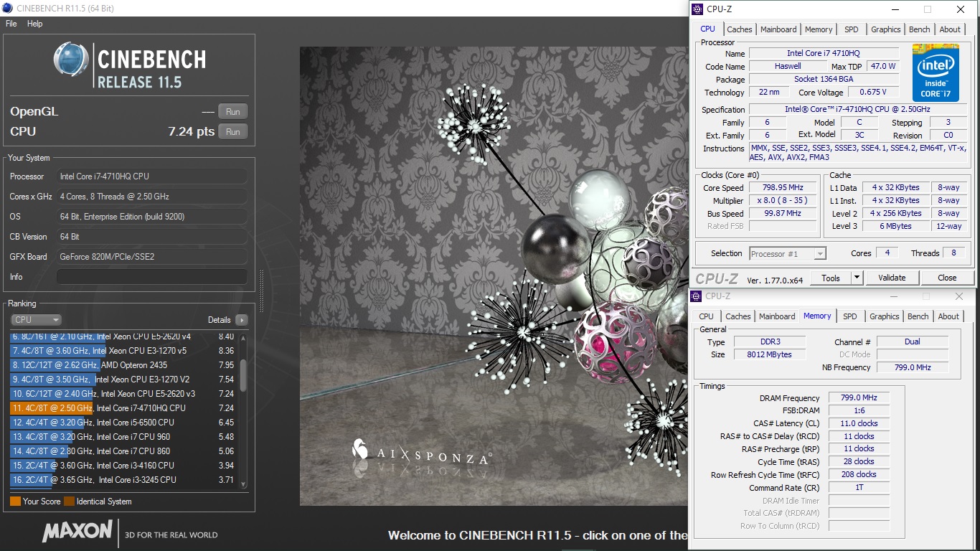
Task: Click the Multiplier x 8.0 ( 8 - 35 ) value
Action: tap(783, 201)
